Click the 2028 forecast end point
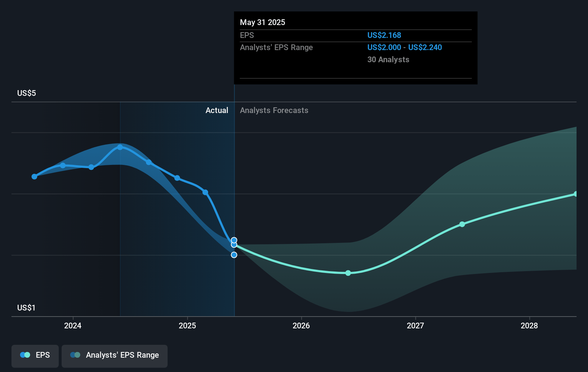The height and width of the screenshot is (372, 588). click(x=576, y=194)
